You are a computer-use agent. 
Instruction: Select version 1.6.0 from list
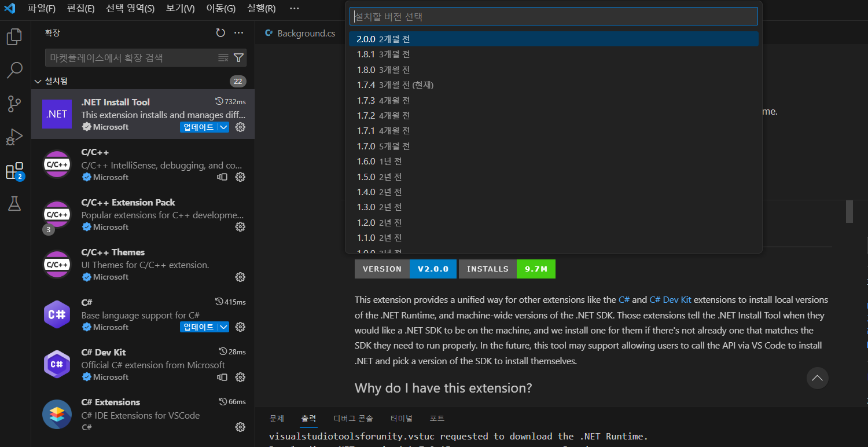point(554,162)
